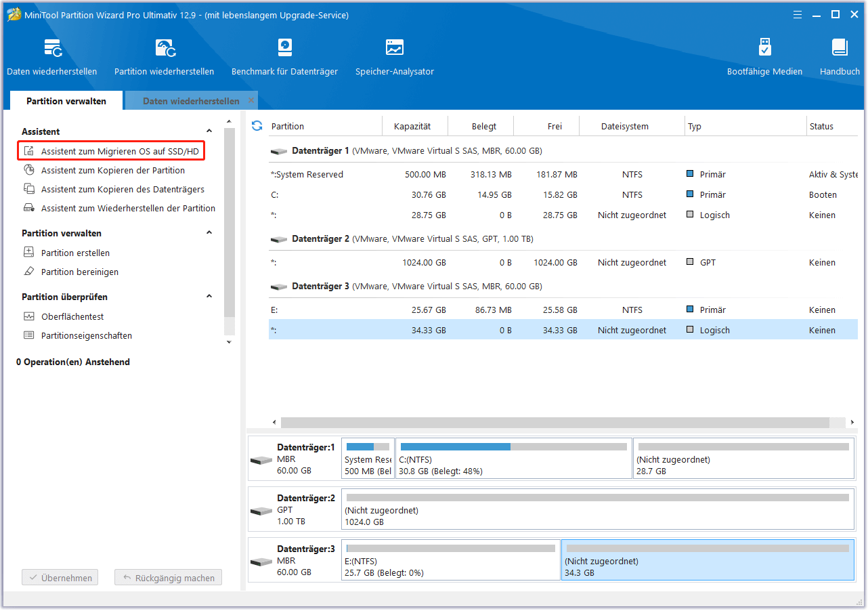This screenshot has width=868, height=611.
Task: Select 28.7 GB unallocated block in disk map
Action: tap(744, 459)
